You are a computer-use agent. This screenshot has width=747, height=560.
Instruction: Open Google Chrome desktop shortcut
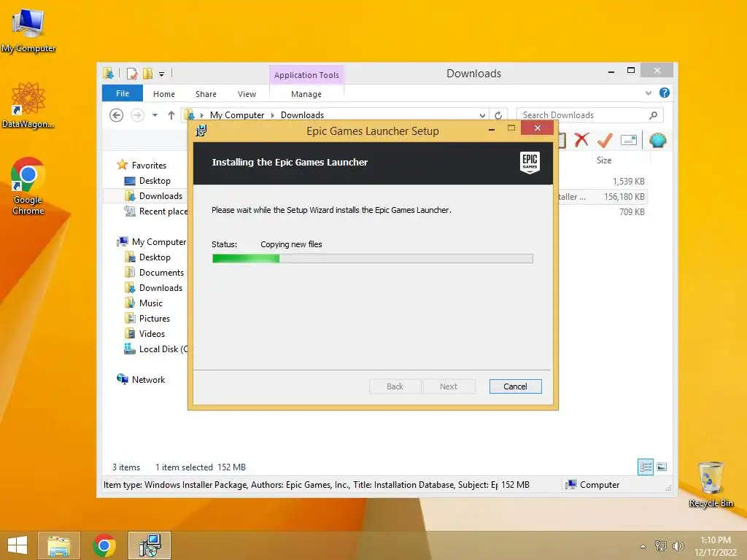pyautogui.click(x=28, y=186)
